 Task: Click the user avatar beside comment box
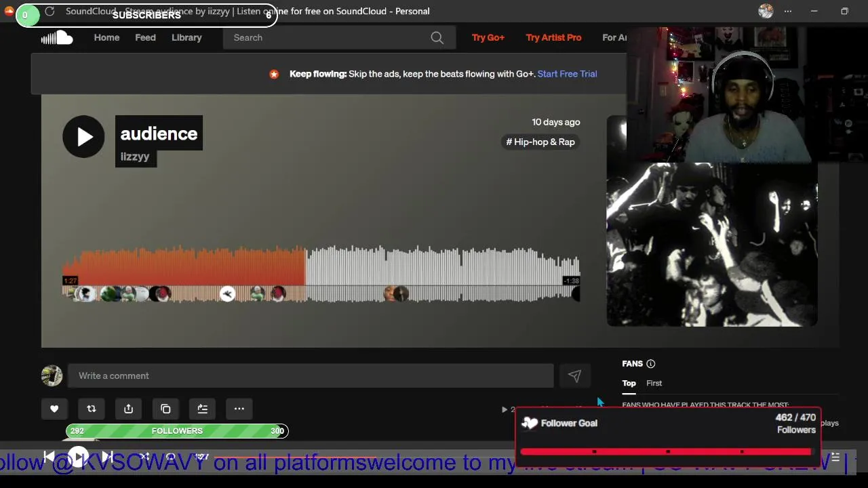click(52, 375)
